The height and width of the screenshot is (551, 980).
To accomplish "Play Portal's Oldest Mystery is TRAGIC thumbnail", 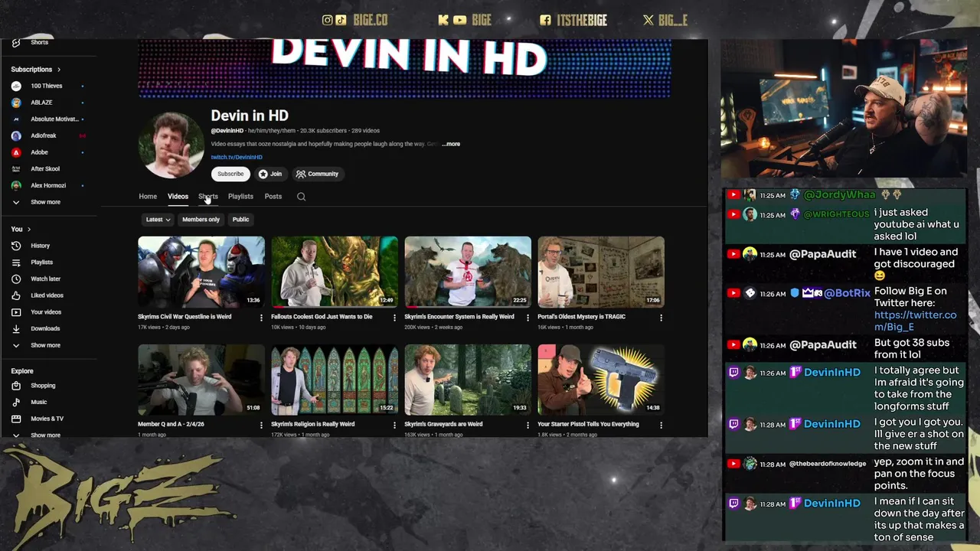I will (601, 272).
